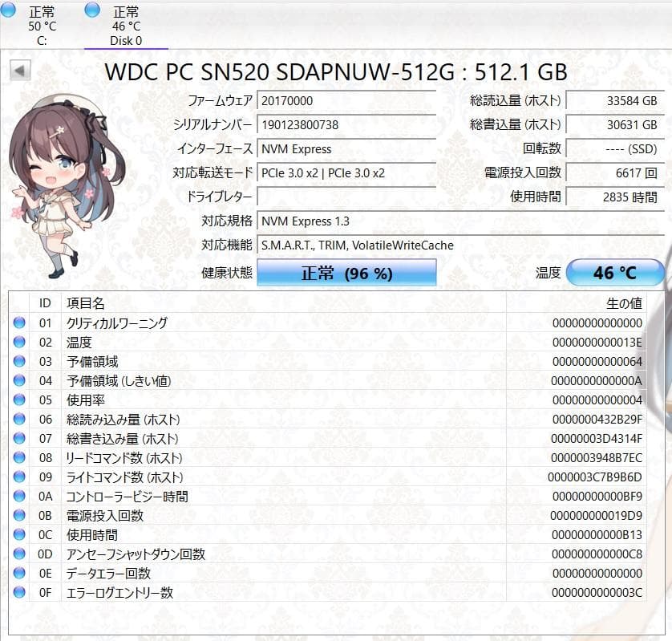Click status orb for row 0F エラーログエントリー数
This screenshot has height=641, width=672.
19,593
